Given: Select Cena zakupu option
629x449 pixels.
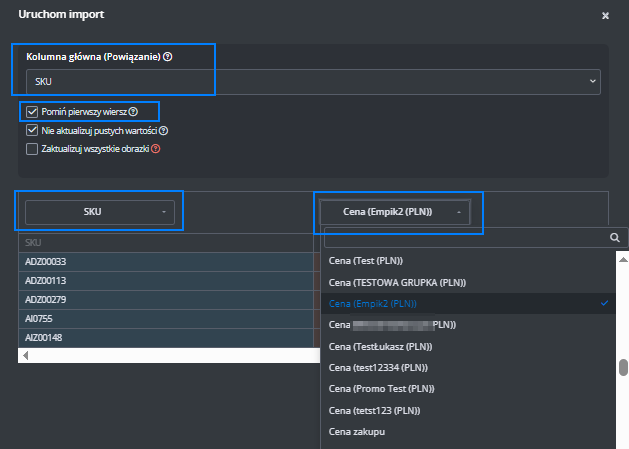Looking at the screenshot, I should point(357,432).
